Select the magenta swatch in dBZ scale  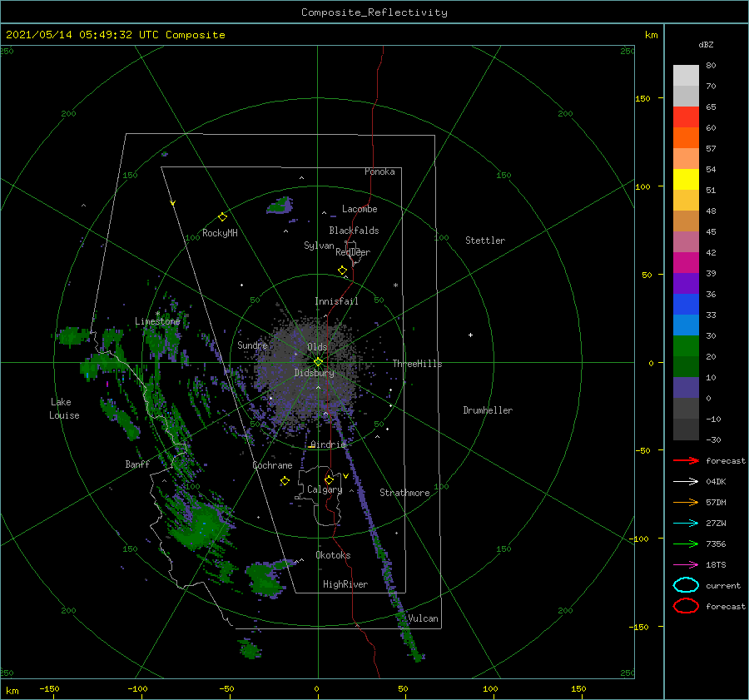686,262
